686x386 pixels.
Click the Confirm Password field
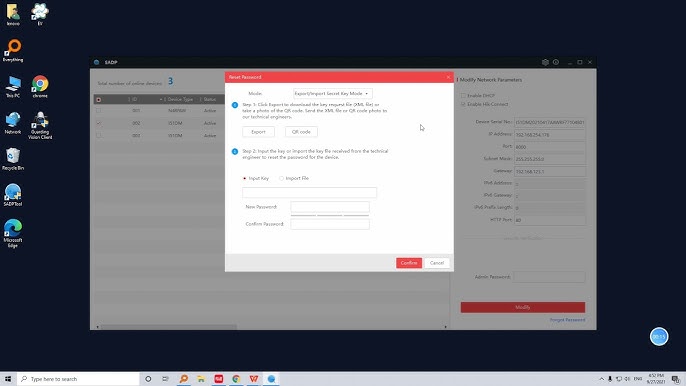[330, 224]
